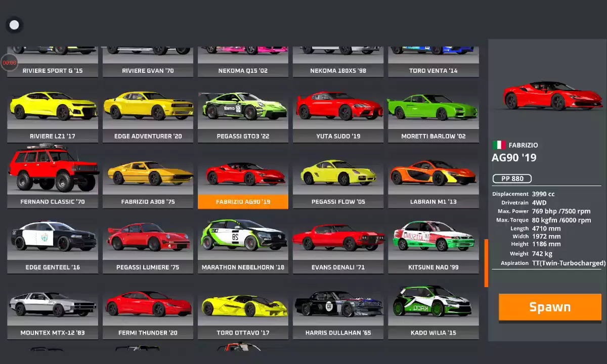Click the Width 1972 mm value

click(x=546, y=236)
